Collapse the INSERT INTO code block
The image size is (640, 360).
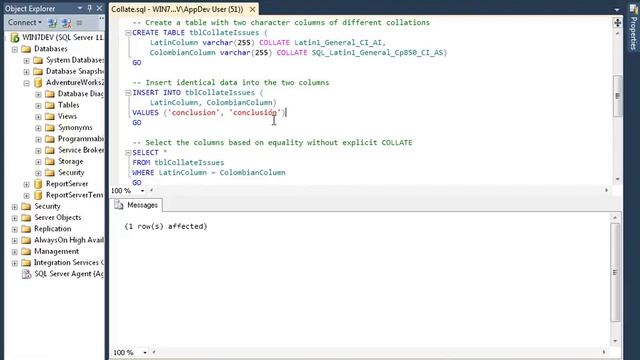(x=128, y=93)
